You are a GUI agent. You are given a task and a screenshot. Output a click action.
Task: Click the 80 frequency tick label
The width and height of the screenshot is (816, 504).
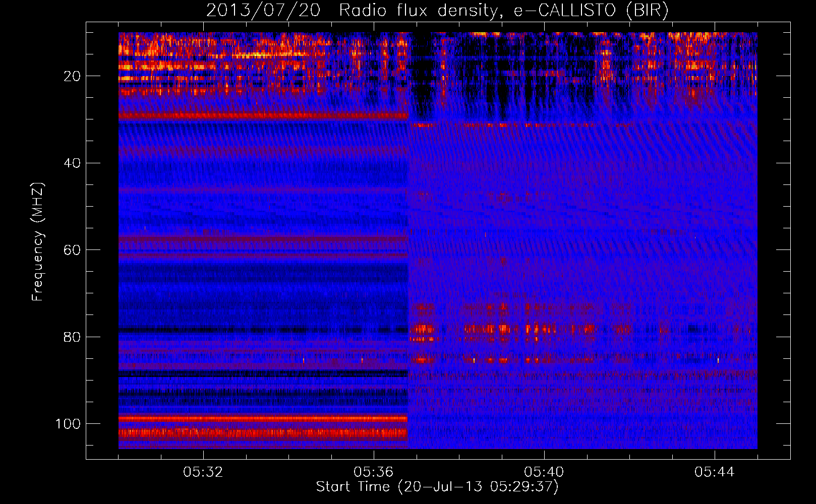(x=73, y=337)
